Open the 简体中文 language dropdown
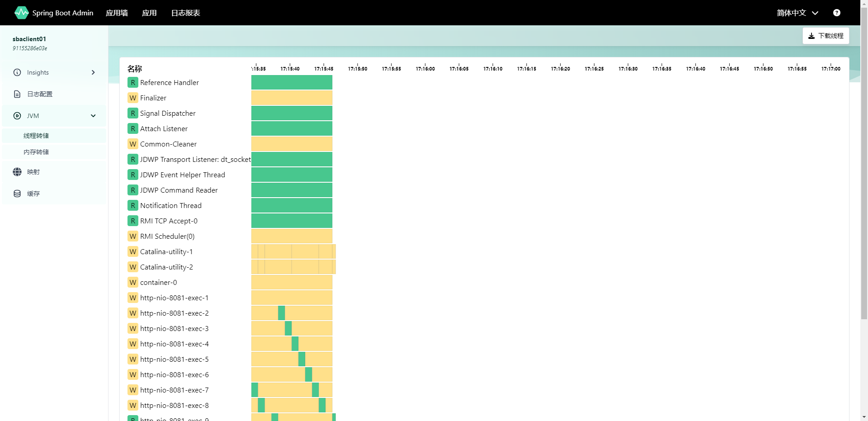Viewport: 868px width, 421px height. point(797,13)
